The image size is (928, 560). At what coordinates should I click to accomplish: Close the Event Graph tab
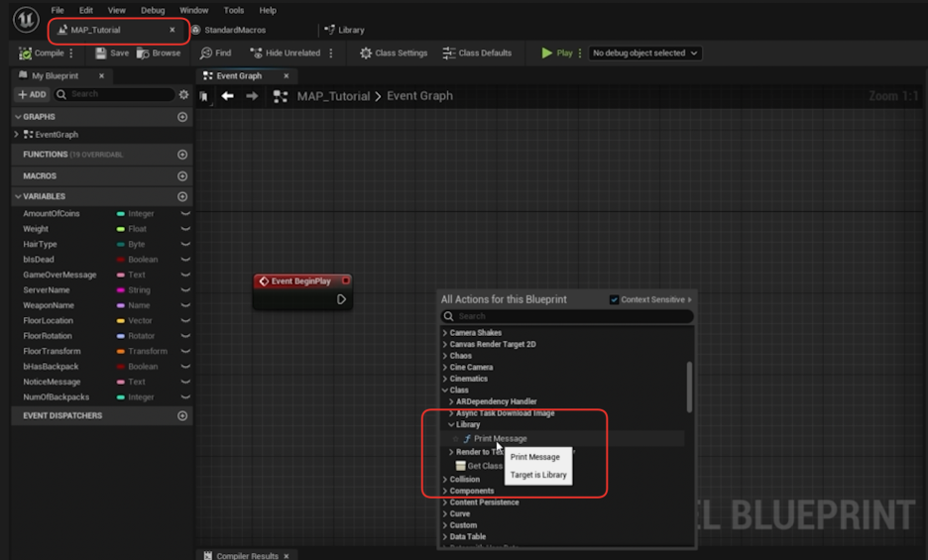click(286, 75)
